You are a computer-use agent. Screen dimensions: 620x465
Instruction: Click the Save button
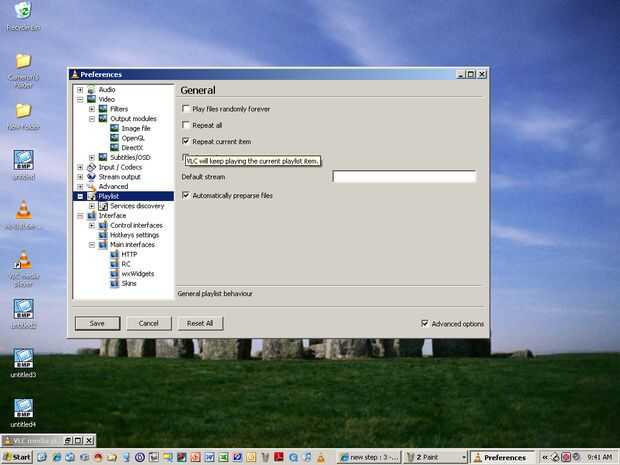pos(97,323)
